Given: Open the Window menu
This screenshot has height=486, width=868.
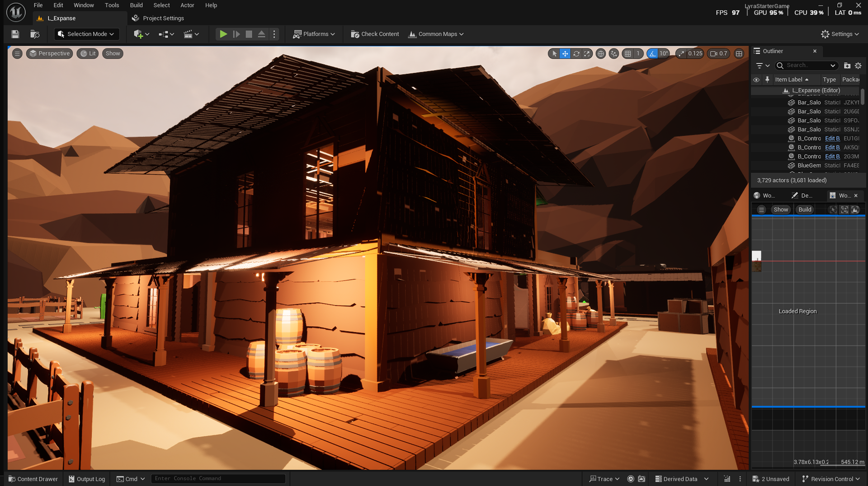Looking at the screenshot, I should 84,5.
